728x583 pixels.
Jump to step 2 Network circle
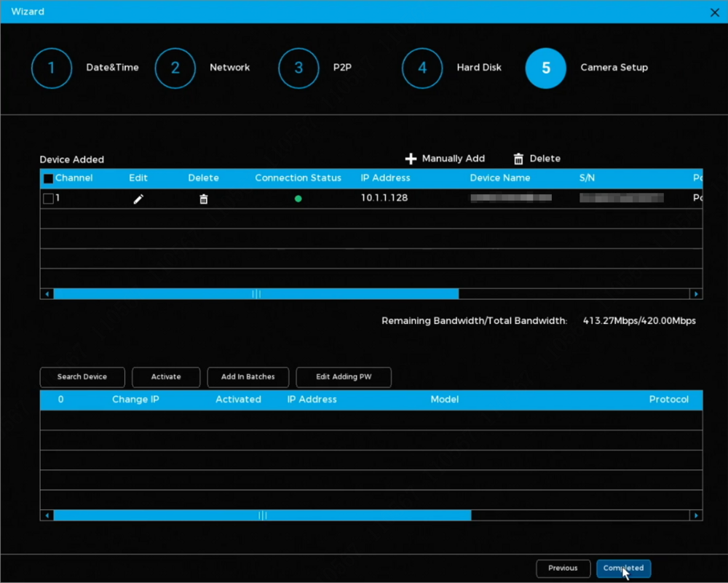click(175, 68)
